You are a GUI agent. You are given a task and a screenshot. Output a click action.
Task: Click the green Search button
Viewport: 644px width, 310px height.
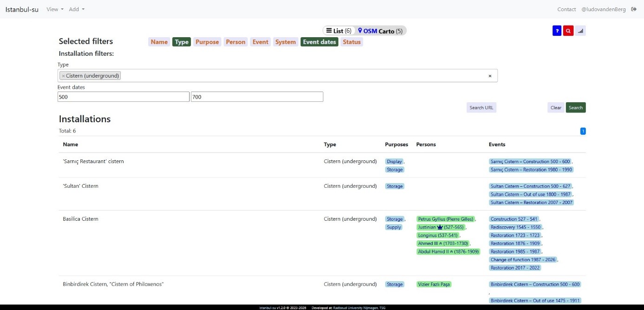pyautogui.click(x=576, y=107)
